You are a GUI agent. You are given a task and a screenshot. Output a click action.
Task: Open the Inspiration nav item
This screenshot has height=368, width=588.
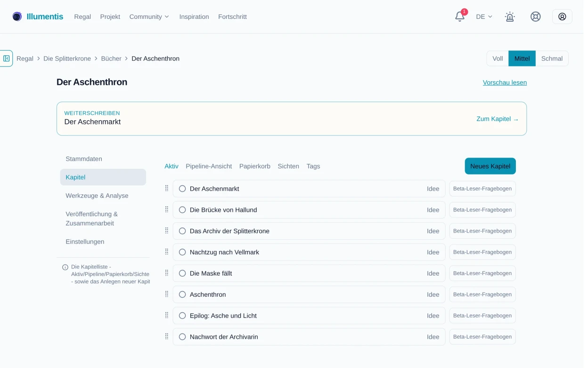(194, 17)
